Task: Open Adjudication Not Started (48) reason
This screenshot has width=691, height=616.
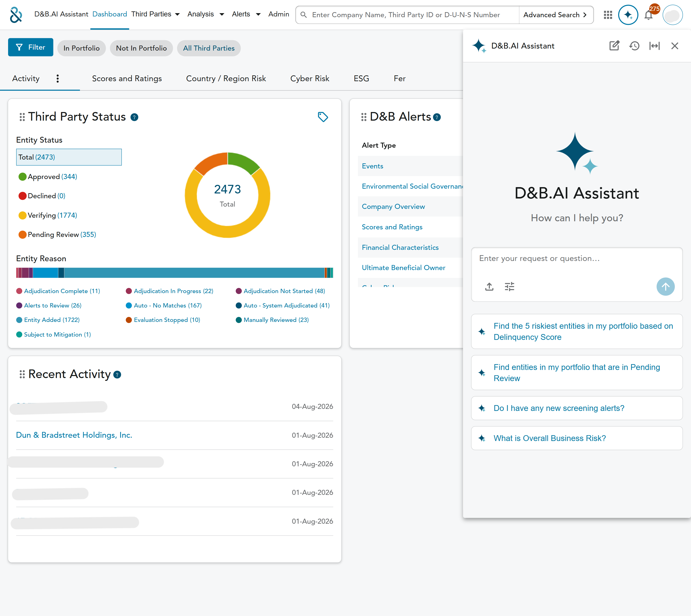Action: point(280,291)
